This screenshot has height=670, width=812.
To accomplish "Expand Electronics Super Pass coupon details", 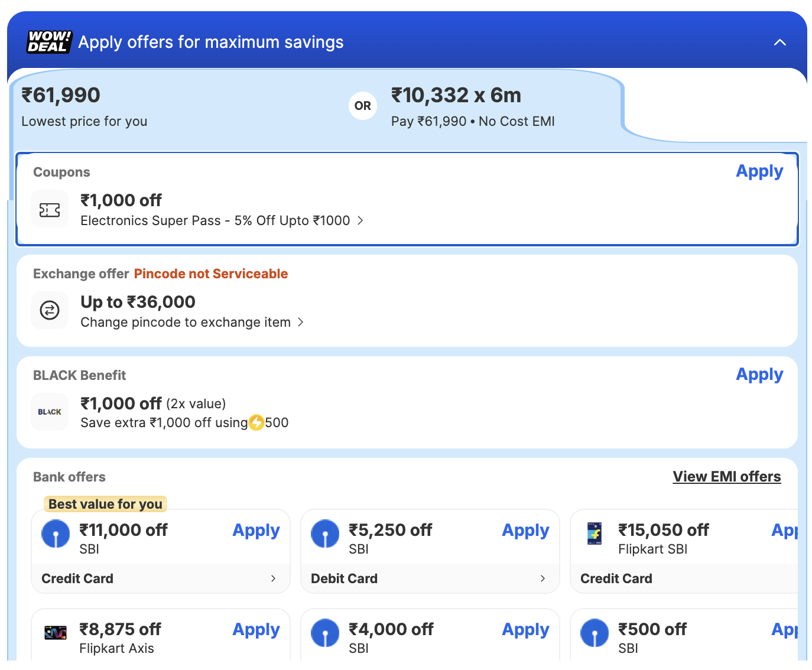I will (x=360, y=221).
